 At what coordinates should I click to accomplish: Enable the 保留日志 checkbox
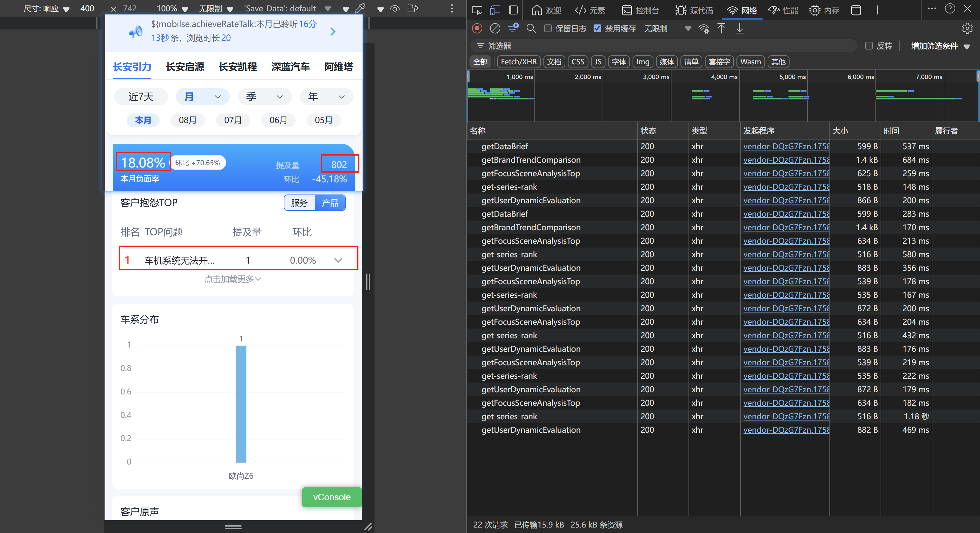point(548,29)
